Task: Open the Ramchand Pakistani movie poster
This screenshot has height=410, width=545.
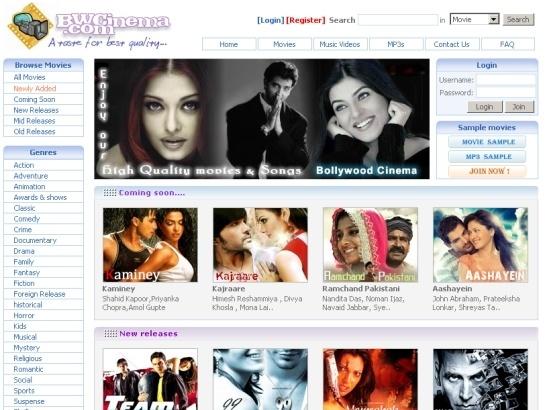Action: (370, 245)
